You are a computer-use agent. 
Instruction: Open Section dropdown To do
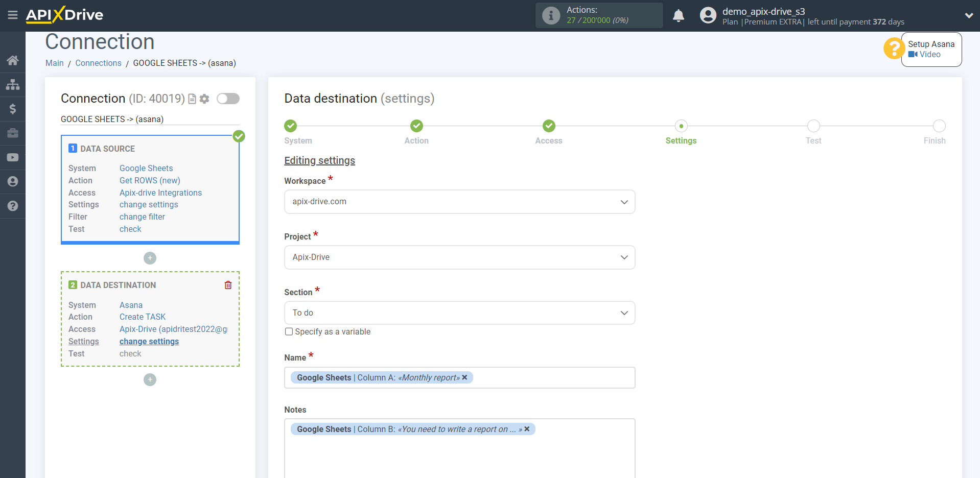tap(459, 313)
